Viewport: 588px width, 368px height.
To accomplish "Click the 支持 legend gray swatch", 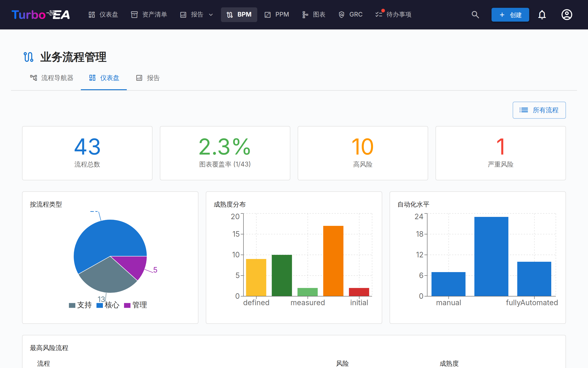I will pos(72,305).
